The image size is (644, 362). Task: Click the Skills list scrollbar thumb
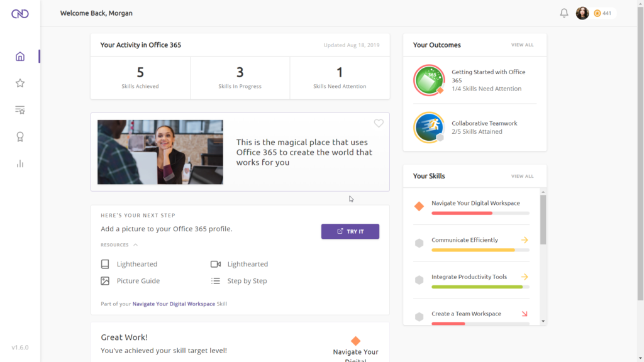tap(543, 219)
